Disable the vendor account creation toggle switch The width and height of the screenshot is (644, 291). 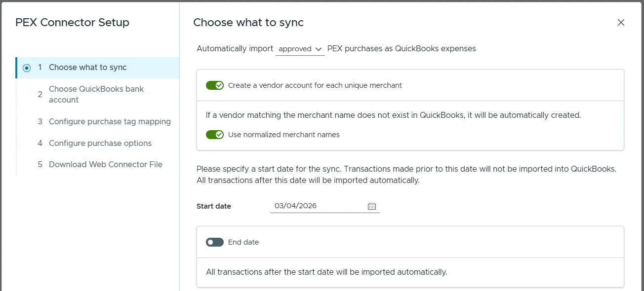[x=215, y=85]
